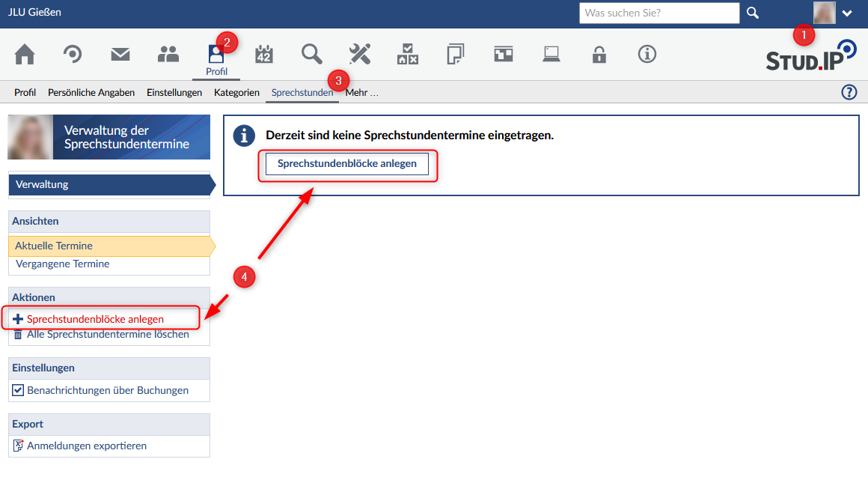Viewport: 868px width, 483px height.
Task: Open the Community people icon
Action: (x=168, y=54)
